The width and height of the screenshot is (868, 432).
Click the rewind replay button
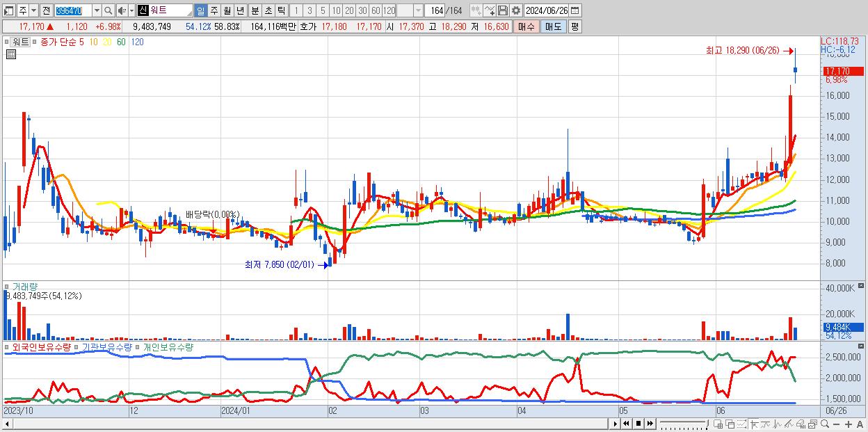click(x=627, y=423)
